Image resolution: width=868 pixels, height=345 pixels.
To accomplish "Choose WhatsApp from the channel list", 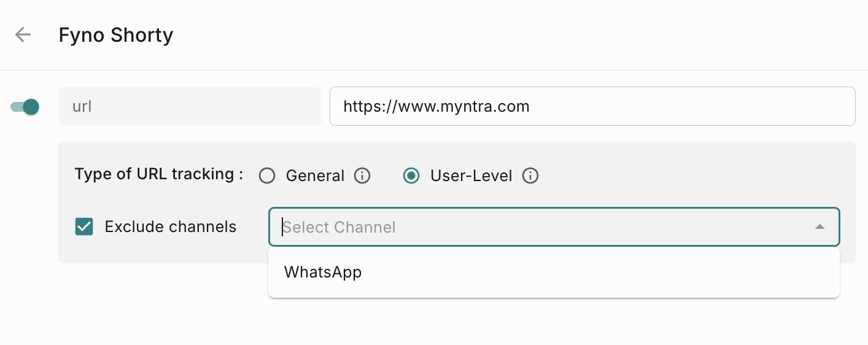I will pos(323,272).
